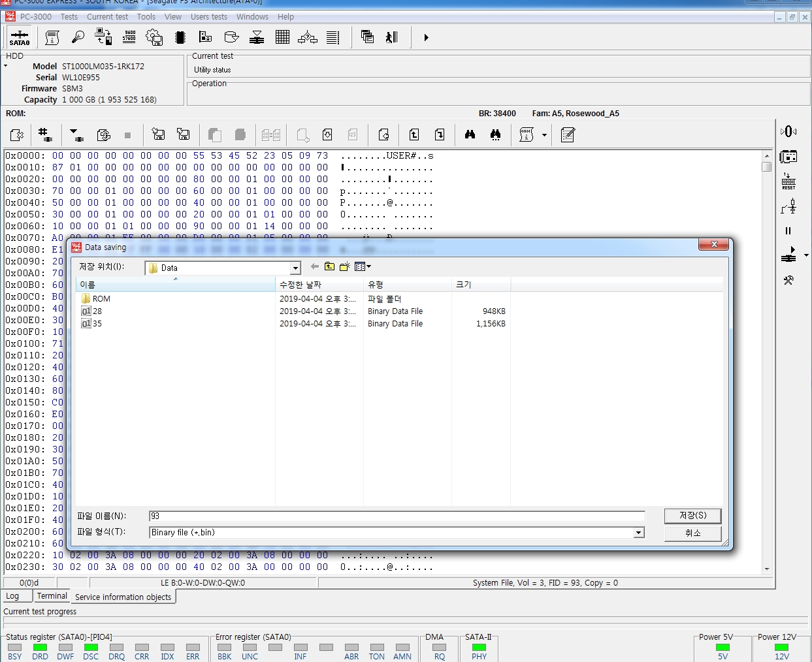The height and width of the screenshot is (662, 812).
Task: Sort by the 크기 size column header
Action: [481, 285]
